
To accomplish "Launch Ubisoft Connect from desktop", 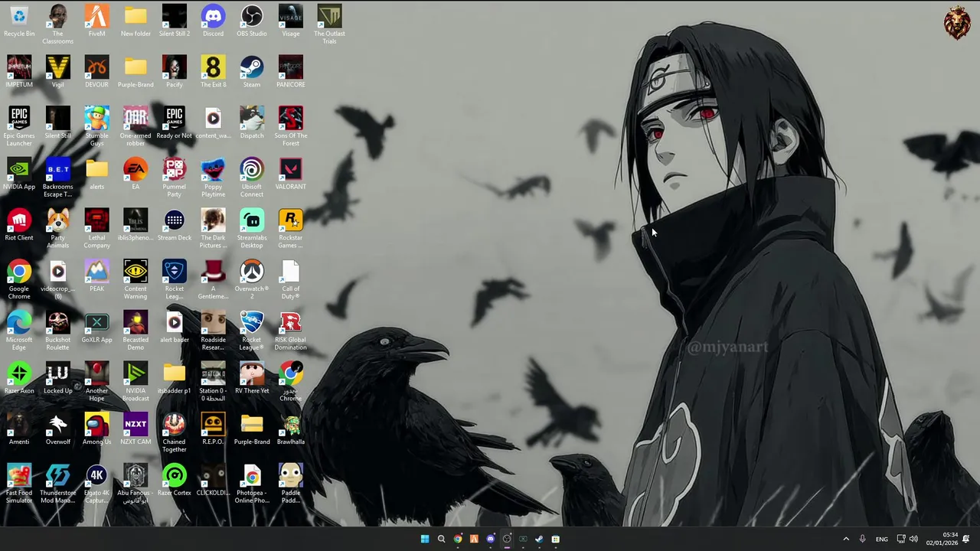I will (252, 178).
